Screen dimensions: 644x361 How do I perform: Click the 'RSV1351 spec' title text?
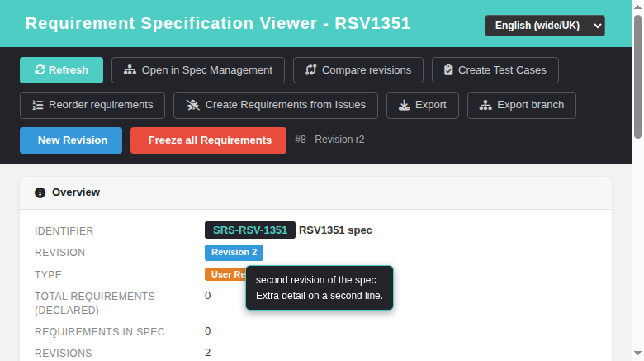pyautogui.click(x=335, y=230)
